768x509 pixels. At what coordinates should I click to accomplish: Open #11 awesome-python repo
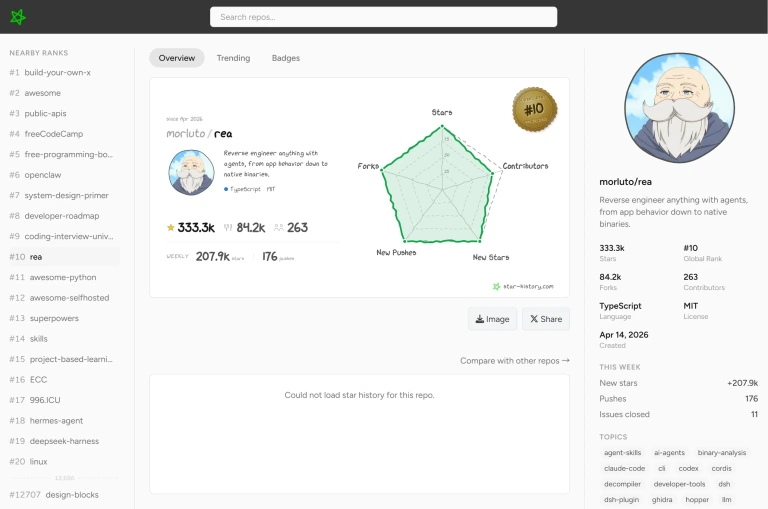point(64,277)
